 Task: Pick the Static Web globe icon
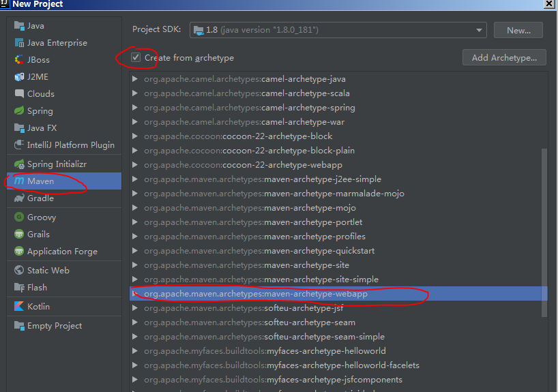[19, 271]
